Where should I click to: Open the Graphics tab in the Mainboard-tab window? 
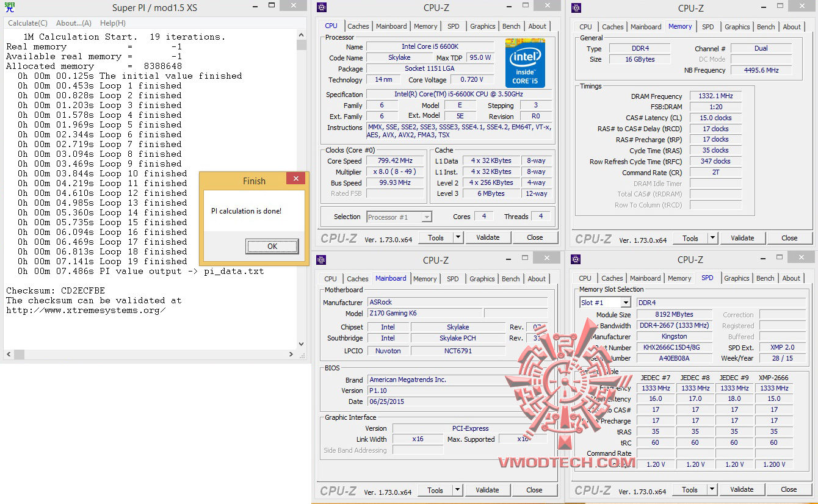point(482,279)
